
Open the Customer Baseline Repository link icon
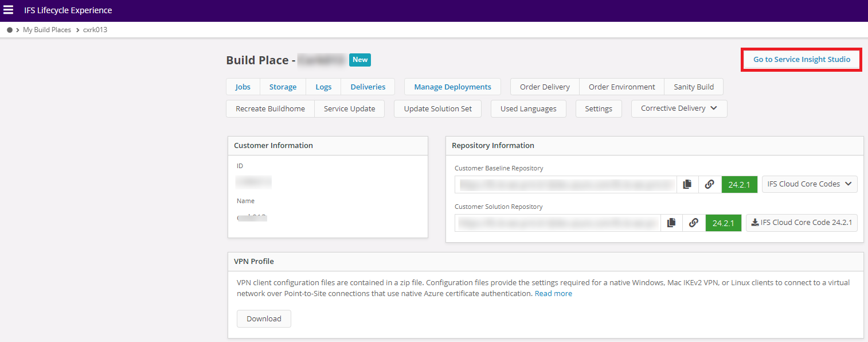(x=709, y=184)
